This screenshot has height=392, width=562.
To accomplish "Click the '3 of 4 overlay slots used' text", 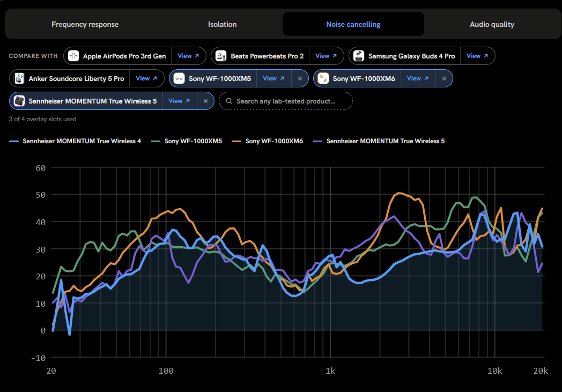I will click(x=43, y=119).
